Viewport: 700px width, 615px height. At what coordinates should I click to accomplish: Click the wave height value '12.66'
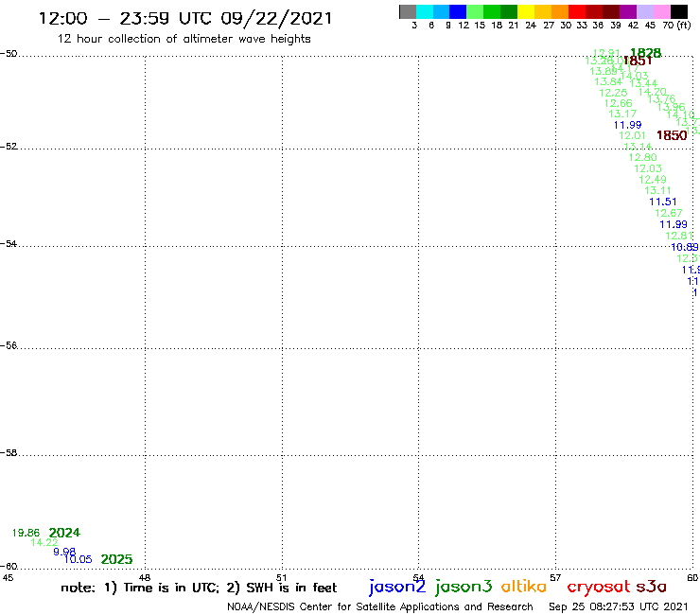(x=619, y=103)
